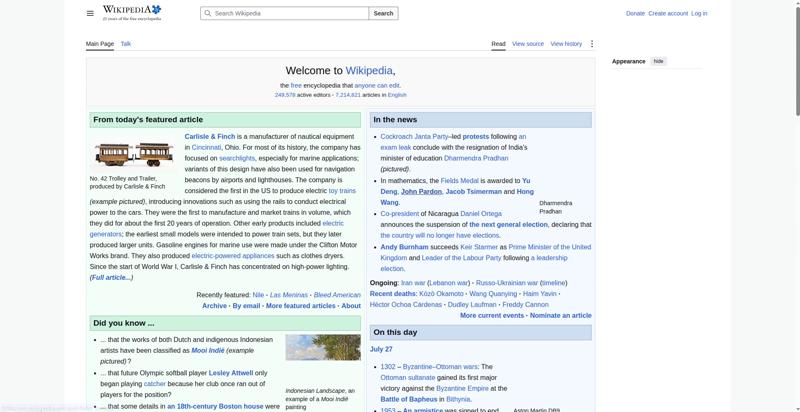
Task: Open the Fields Medal link
Action: tap(459, 181)
